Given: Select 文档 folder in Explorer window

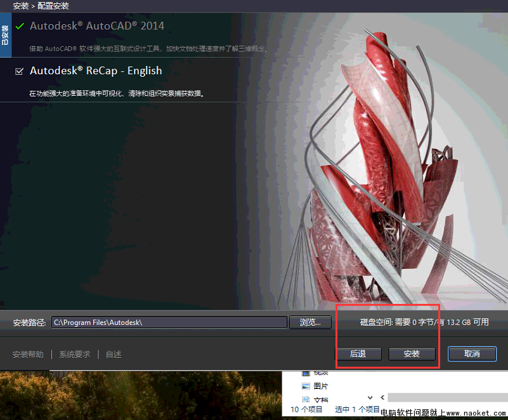Looking at the screenshot, I should click(x=321, y=400).
